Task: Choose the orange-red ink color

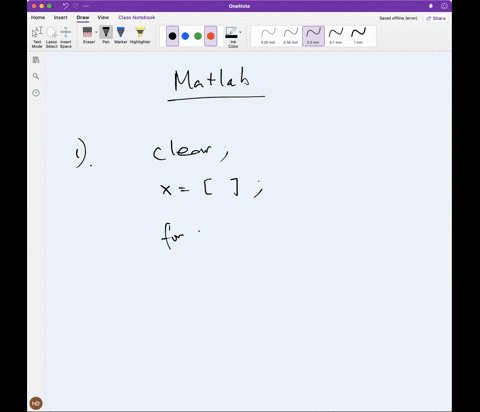Action: pos(211,36)
